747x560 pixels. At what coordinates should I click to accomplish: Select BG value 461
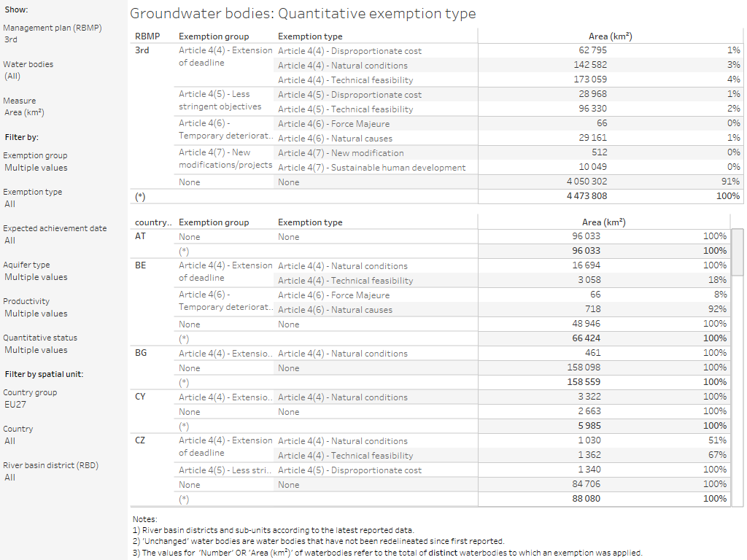[x=592, y=353]
